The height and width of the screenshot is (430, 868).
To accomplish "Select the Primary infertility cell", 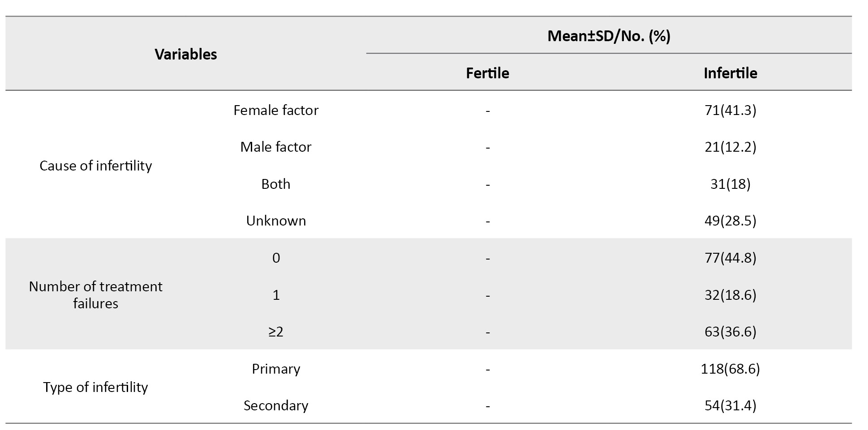I will pos(276,369).
